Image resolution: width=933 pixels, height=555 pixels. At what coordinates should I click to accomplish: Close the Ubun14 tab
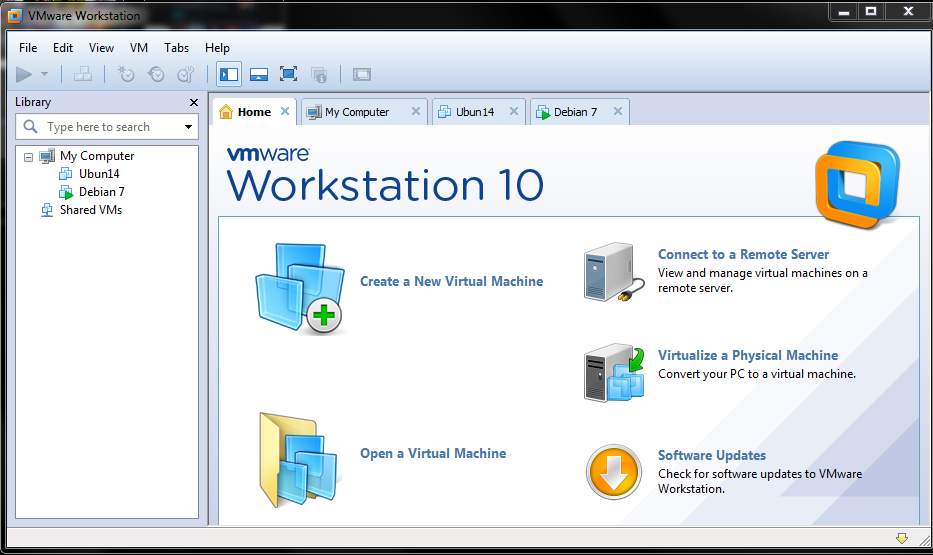click(514, 111)
